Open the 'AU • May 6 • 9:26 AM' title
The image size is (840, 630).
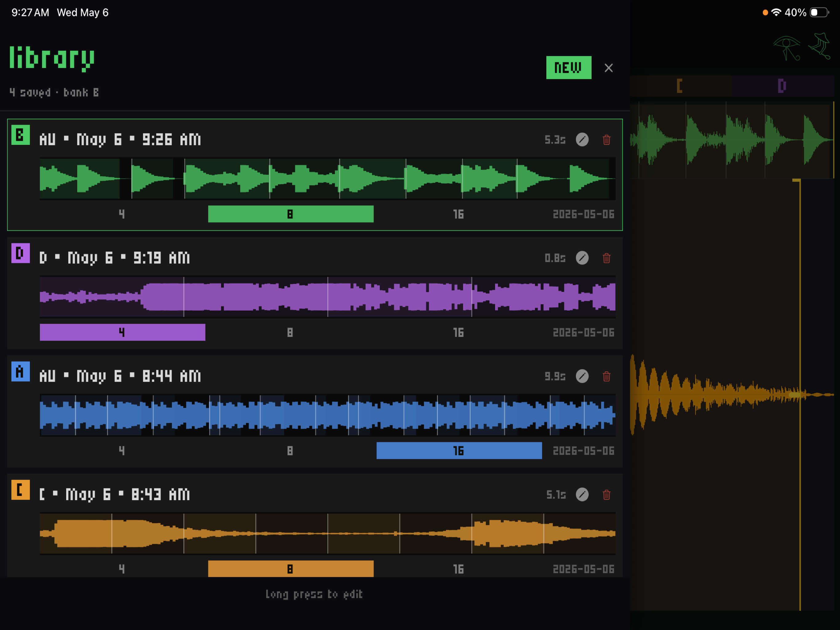[x=120, y=140]
